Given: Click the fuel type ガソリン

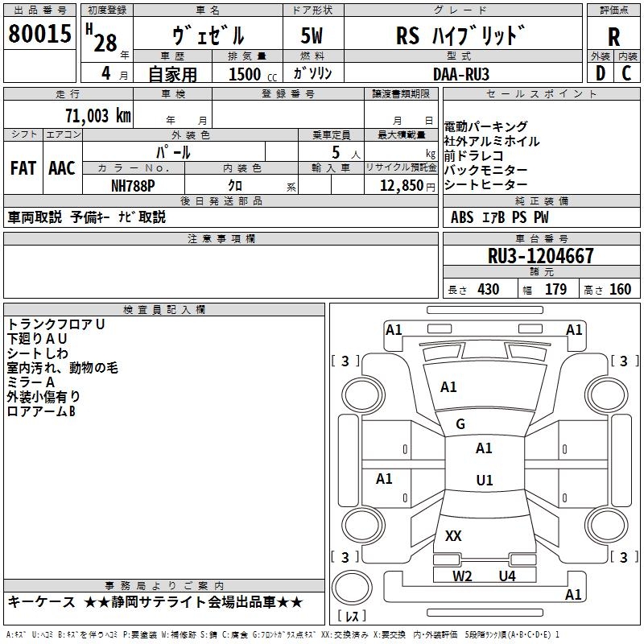Looking at the screenshot, I should click(x=312, y=74).
